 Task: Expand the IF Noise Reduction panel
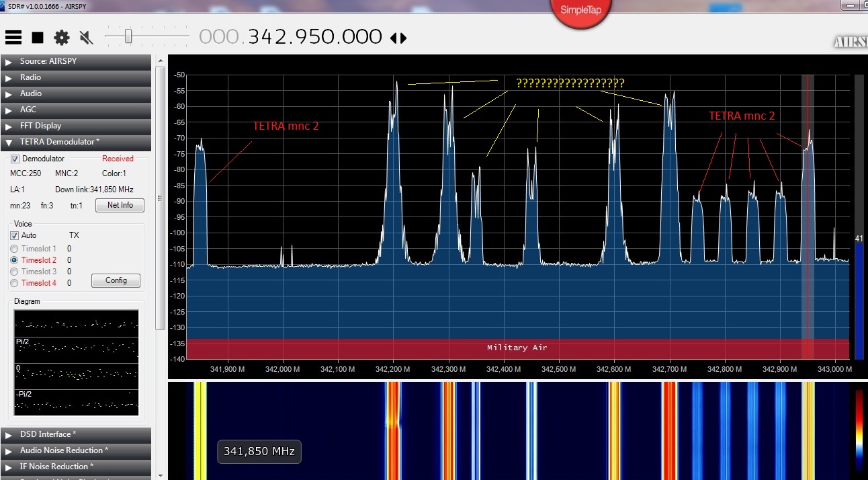[76, 467]
